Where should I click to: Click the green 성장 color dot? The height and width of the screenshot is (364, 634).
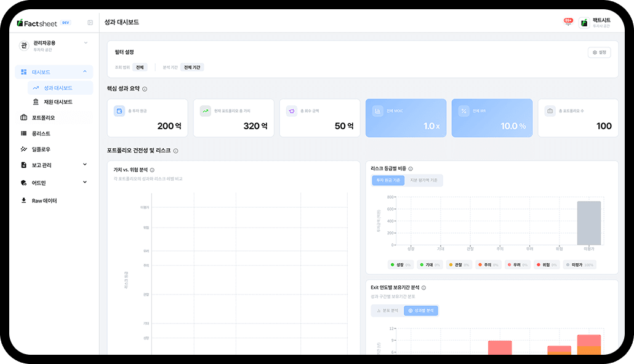pyautogui.click(x=393, y=263)
